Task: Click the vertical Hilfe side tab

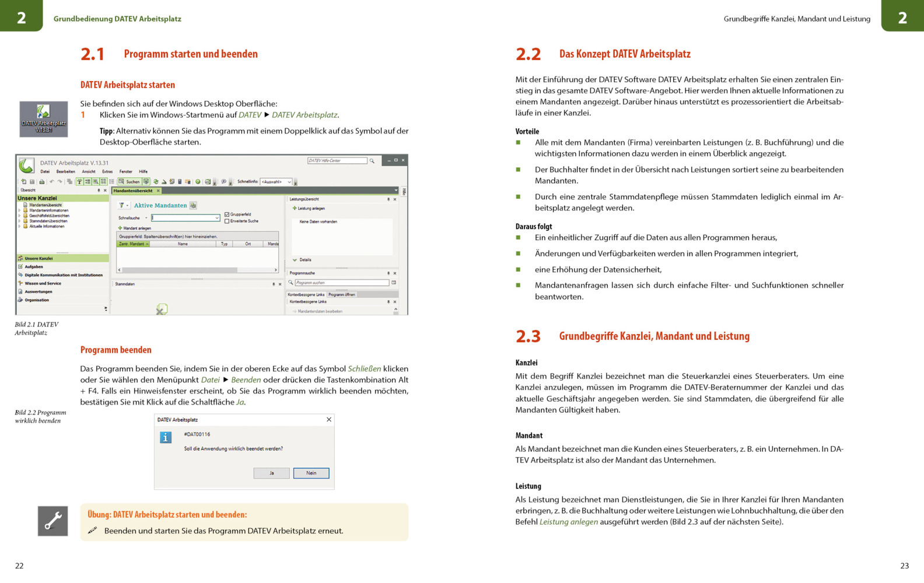Action: pyautogui.click(x=404, y=191)
